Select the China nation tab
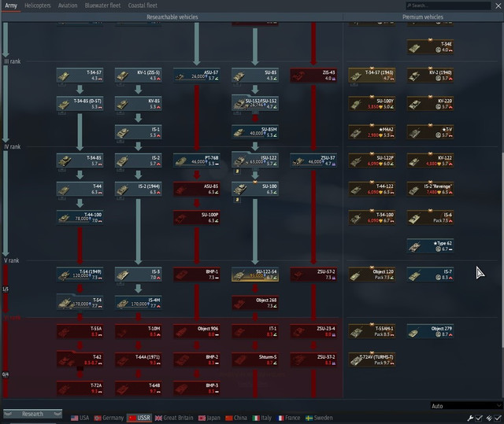 236,418
